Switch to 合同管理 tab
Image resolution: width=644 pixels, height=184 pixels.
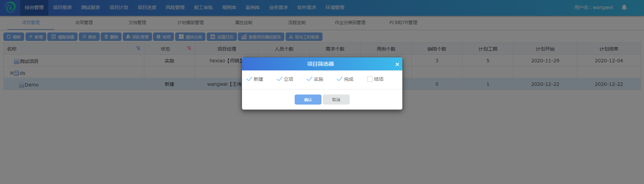point(84,22)
